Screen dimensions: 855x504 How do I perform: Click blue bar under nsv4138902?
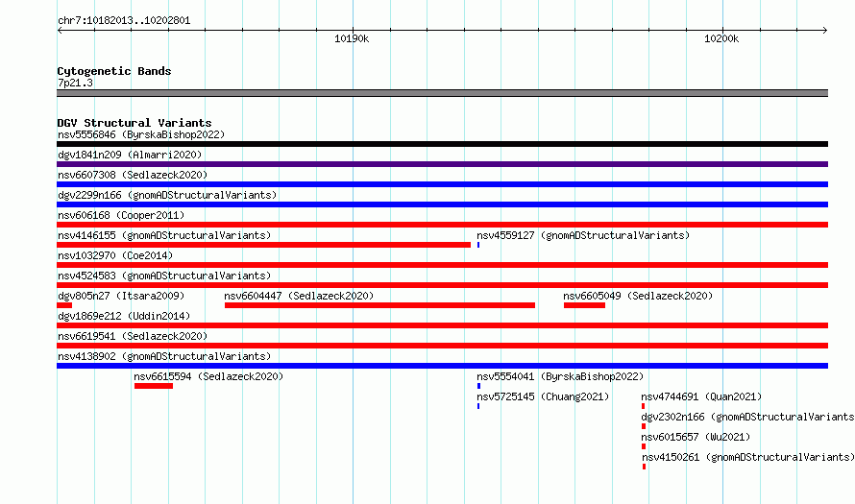click(x=442, y=366)
